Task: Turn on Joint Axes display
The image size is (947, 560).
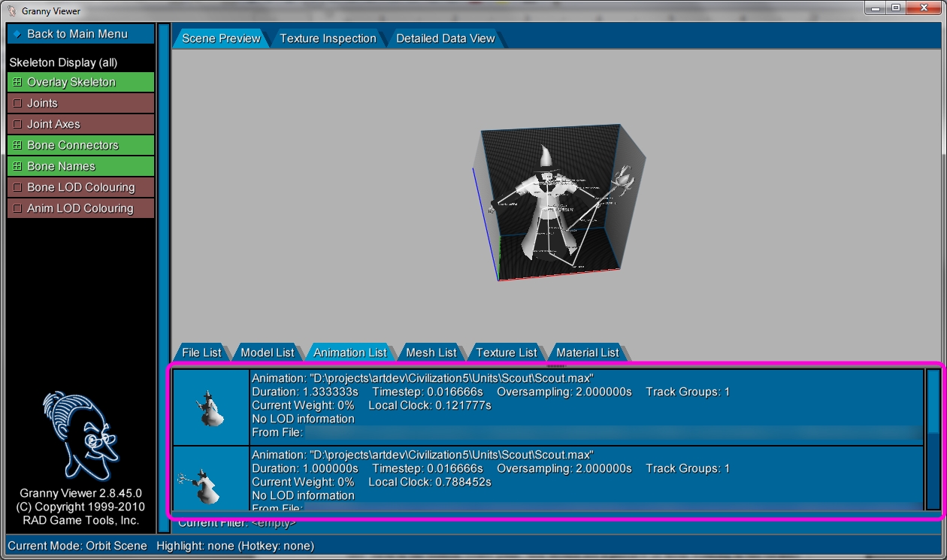Action: pyautogui.click(x=80, y=124)
